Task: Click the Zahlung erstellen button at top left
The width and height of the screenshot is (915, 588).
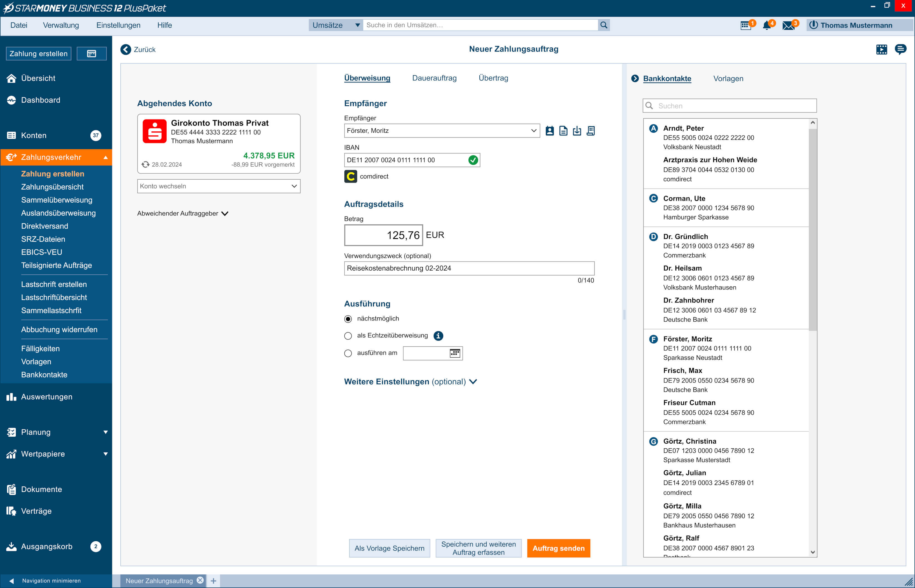Action: point(39,54)
